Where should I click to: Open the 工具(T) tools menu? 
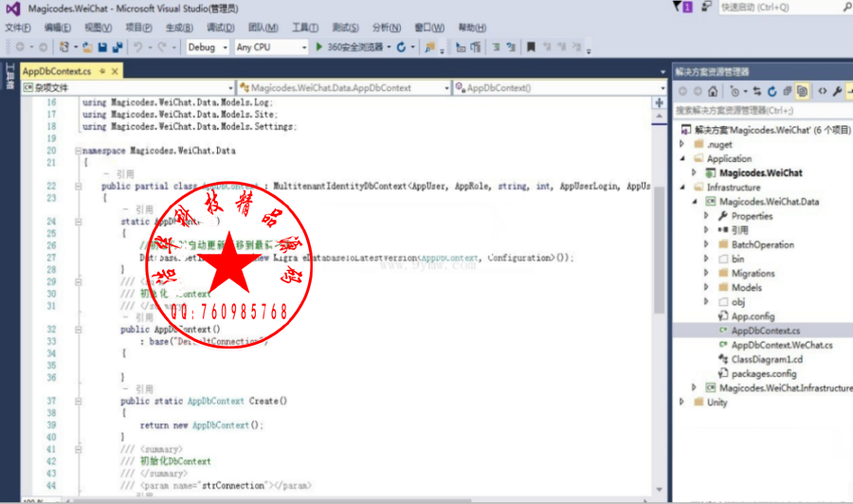[304, 27]
